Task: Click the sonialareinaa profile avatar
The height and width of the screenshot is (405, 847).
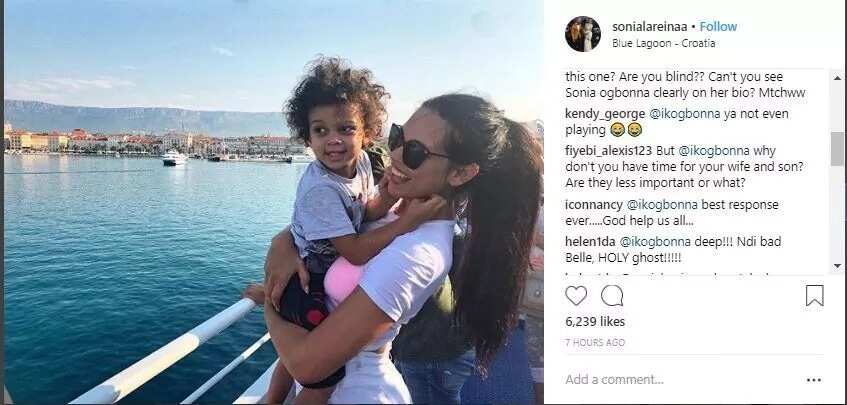Action: point(583,33)
